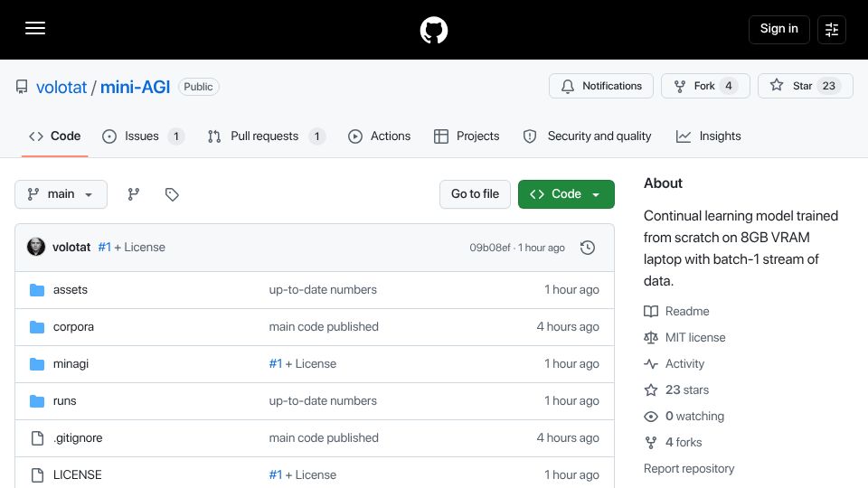The image size is (868, 488).
Task: Switch to the Issues tab
Action: [143, 136]
